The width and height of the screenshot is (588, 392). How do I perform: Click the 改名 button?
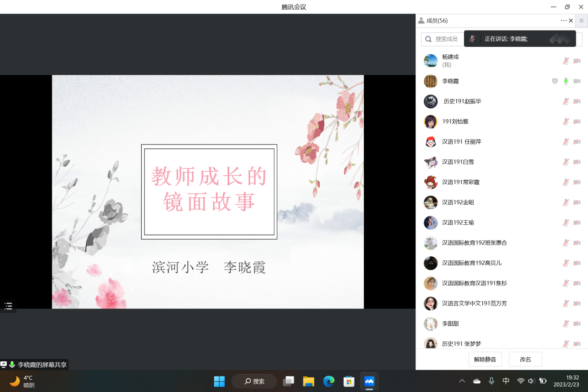[525, 359]
